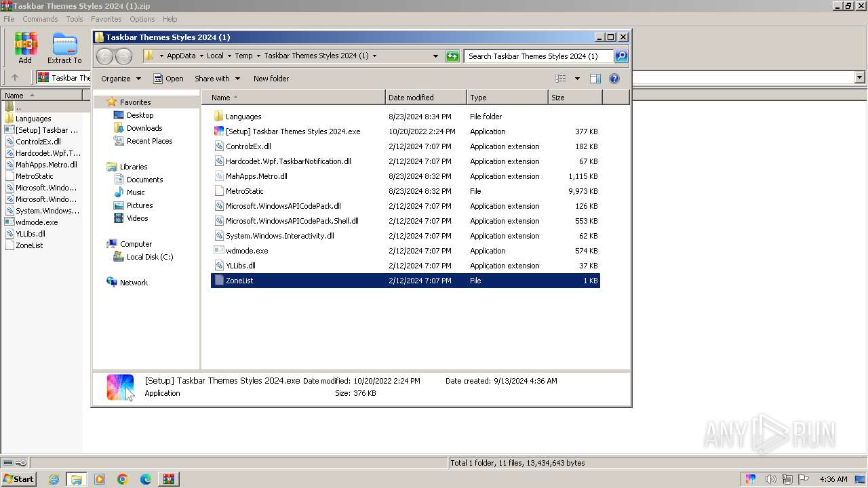Click the Open toolbar button
Screen dimensions: 868x488
(x=168, y=79)
